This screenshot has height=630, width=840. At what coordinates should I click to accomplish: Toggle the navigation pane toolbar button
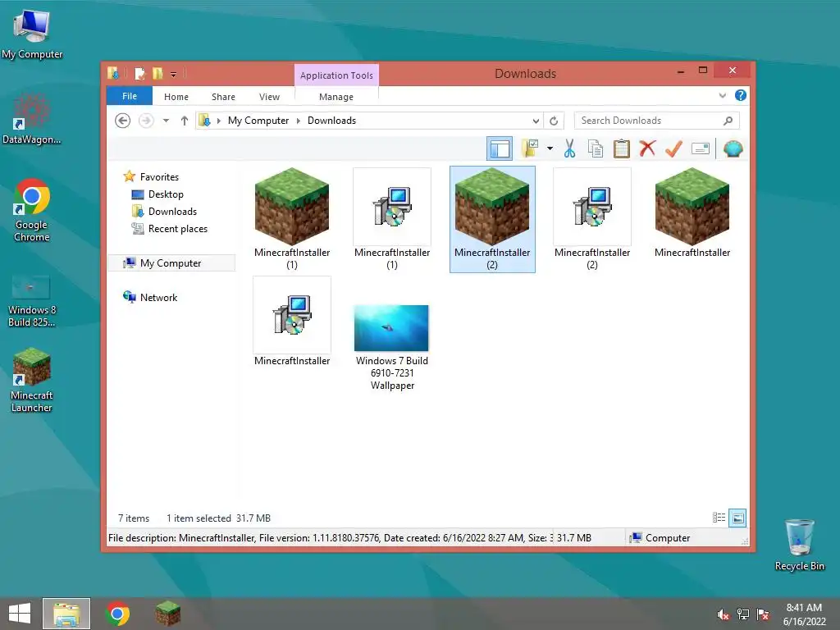(x=500, y=148)
